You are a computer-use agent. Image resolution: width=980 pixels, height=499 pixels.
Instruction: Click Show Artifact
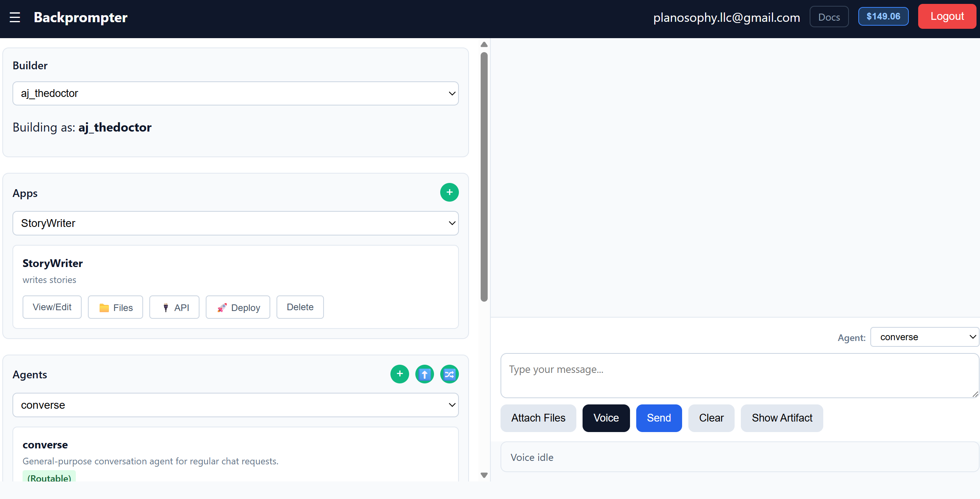click(x=782, y=418)
